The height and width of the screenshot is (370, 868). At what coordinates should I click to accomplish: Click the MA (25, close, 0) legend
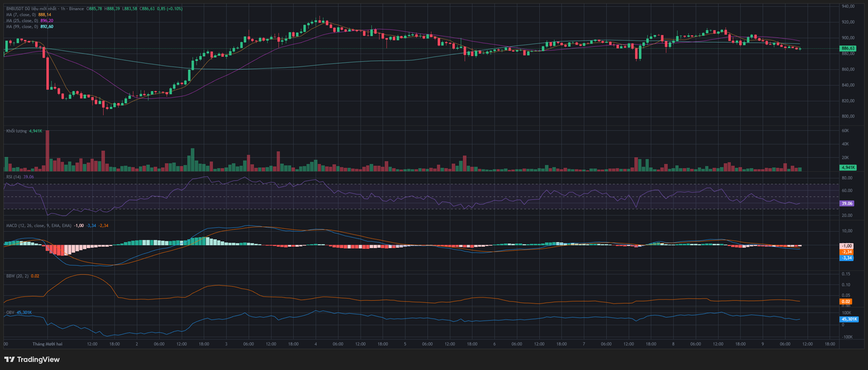pyautogui.click(x=22, y=20)
